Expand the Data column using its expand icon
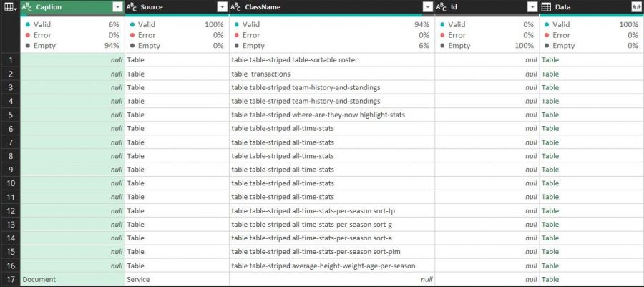 [636, 7]
